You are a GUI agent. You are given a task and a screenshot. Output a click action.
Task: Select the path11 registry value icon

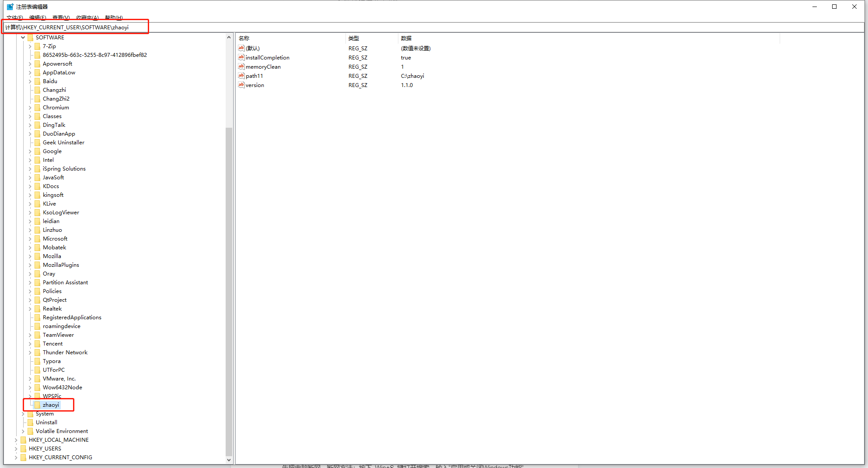click(241, 76)
